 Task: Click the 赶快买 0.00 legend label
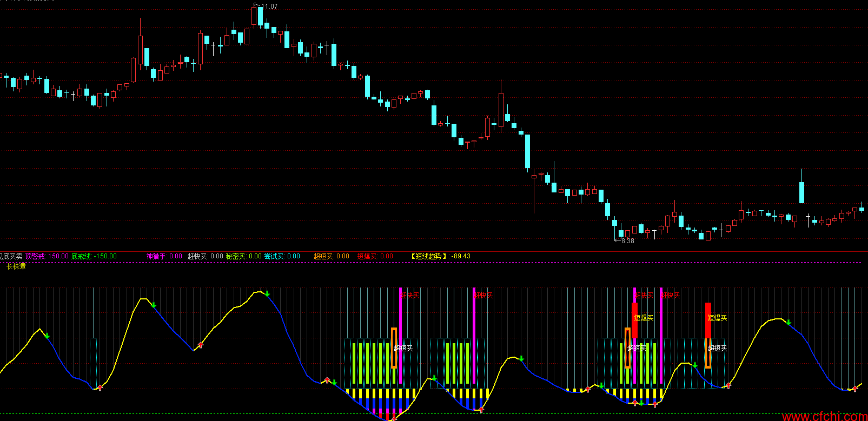coord(206,256)
